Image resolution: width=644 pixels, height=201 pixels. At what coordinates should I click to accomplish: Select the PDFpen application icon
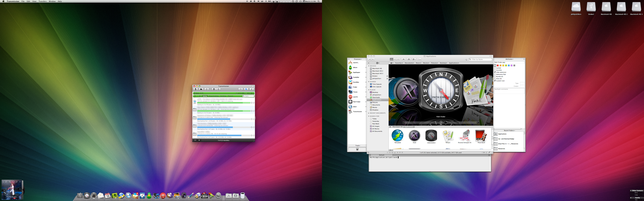tap(448, 136)
